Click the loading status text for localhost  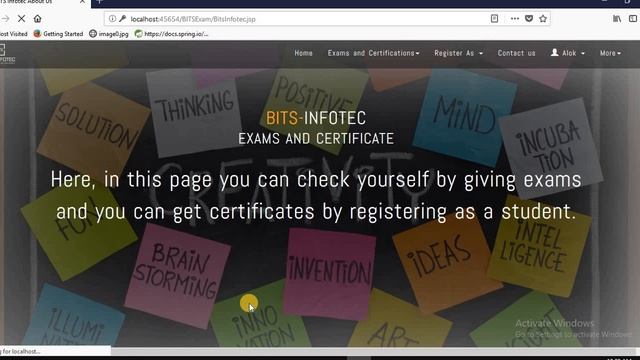point(20,351)
